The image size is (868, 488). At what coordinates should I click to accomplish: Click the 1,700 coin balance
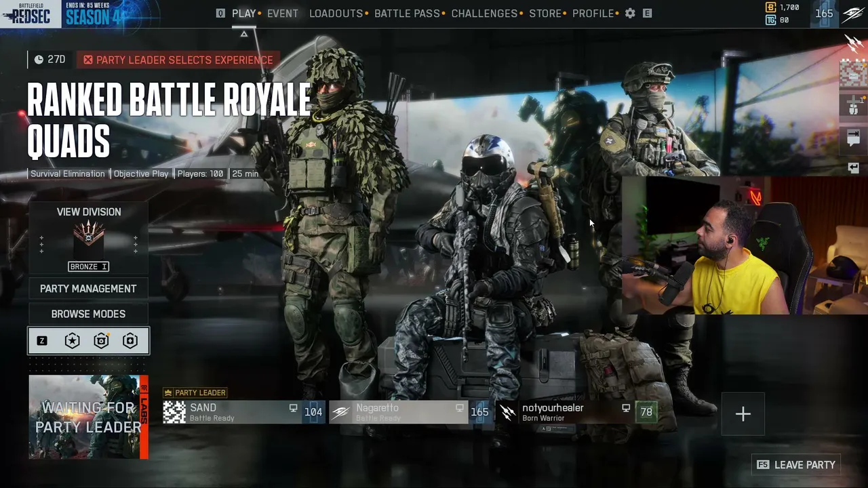789,7
